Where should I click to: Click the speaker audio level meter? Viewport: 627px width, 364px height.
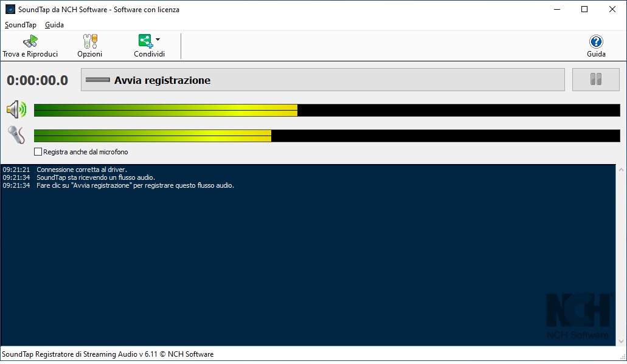(x=327, y=110)
